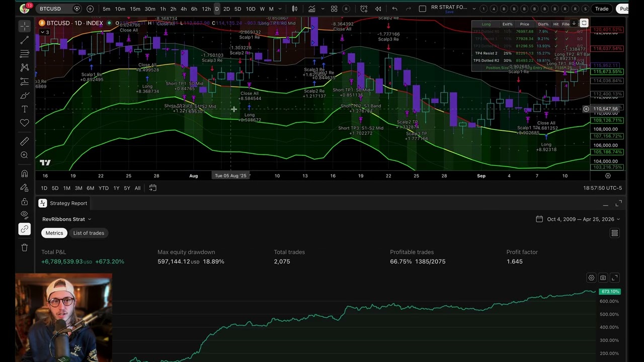Open the go to date calendar icon
The height and width of the screenshot is (362, 644).
coord(153,188)
